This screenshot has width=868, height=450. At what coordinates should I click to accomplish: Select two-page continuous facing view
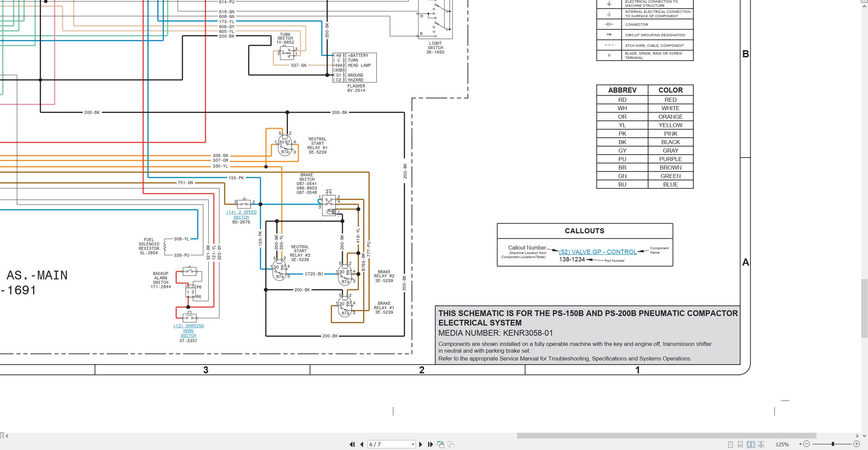point(761,444)
